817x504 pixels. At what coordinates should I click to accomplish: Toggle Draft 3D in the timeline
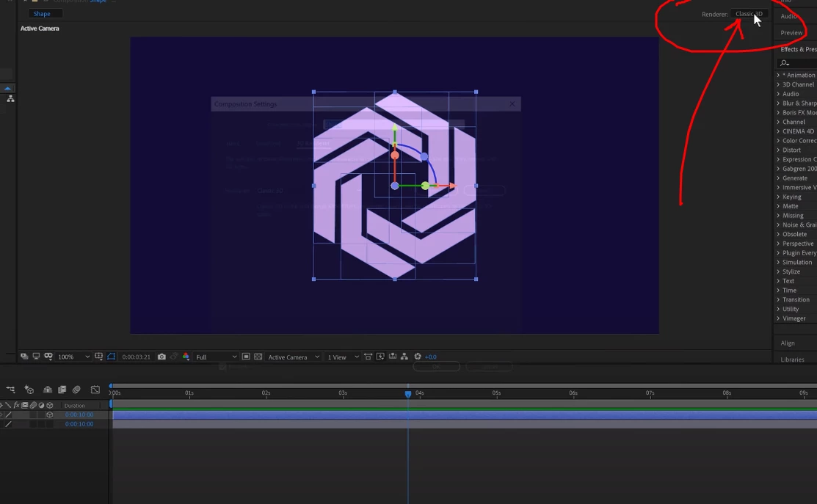(29, 390)
